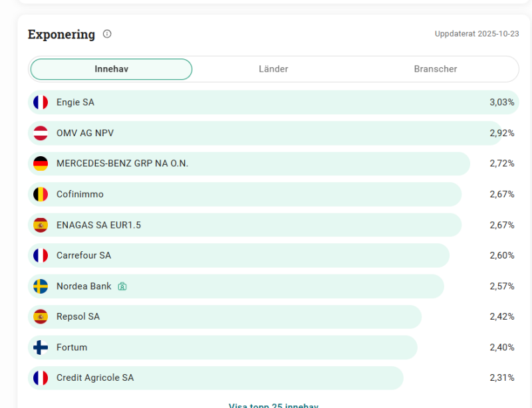
Task: Click the ENAGAS SA EUR1.5 name
Action: pos(98,225)
